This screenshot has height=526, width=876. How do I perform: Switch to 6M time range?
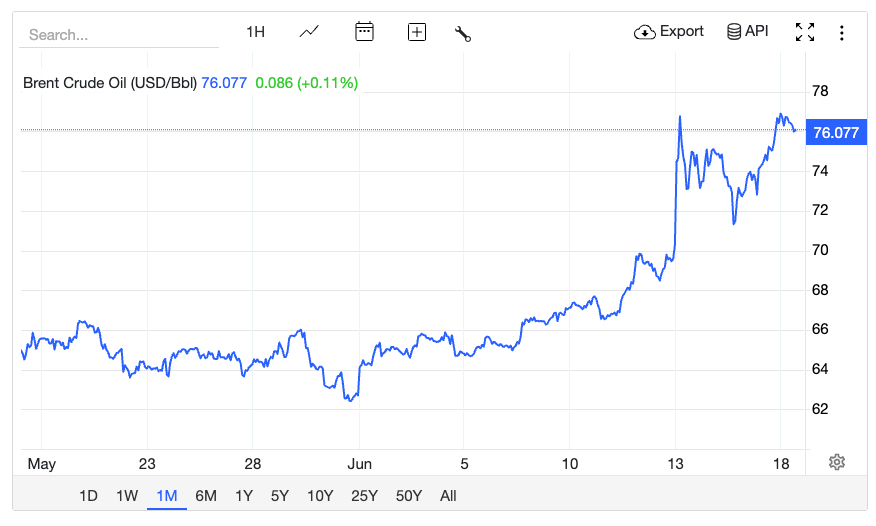(x=206, y=495)
